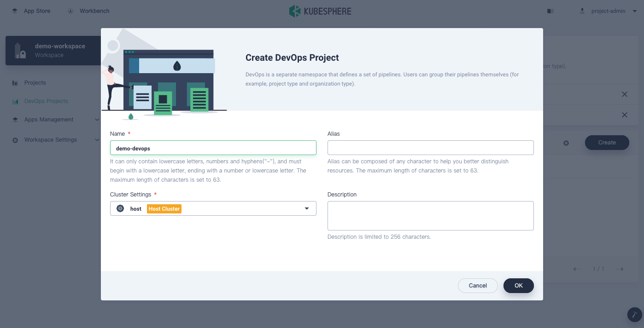The width and height of the screenshot is (644, 328).
Task: Click the host cluster Kubernetes icon
Action: point(120,208)
